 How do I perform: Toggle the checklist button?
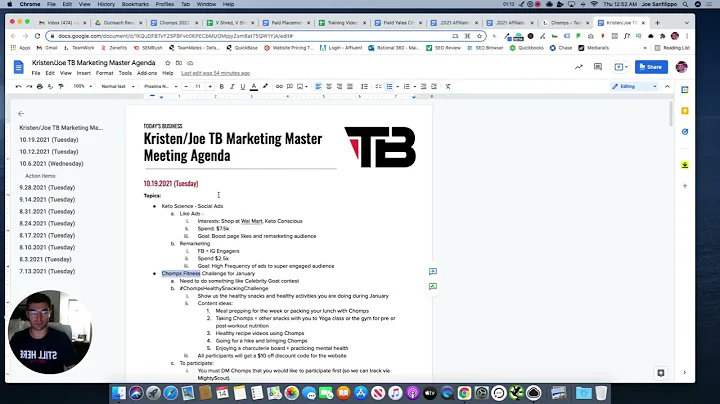click(378, 86)
